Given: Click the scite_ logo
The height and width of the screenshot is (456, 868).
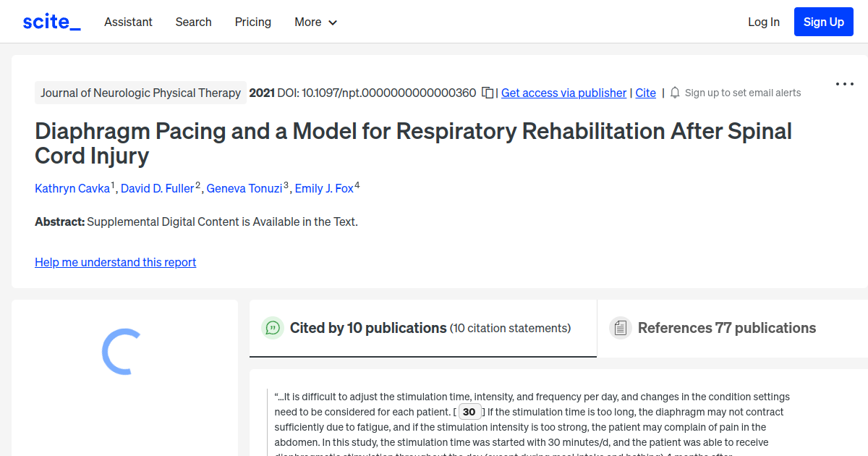Looking at the screenshot, I should tap(51, 21).
